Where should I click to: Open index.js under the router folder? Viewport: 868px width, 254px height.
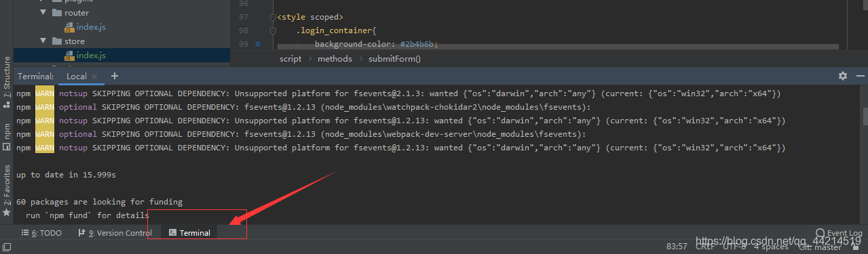coord(91,27)
